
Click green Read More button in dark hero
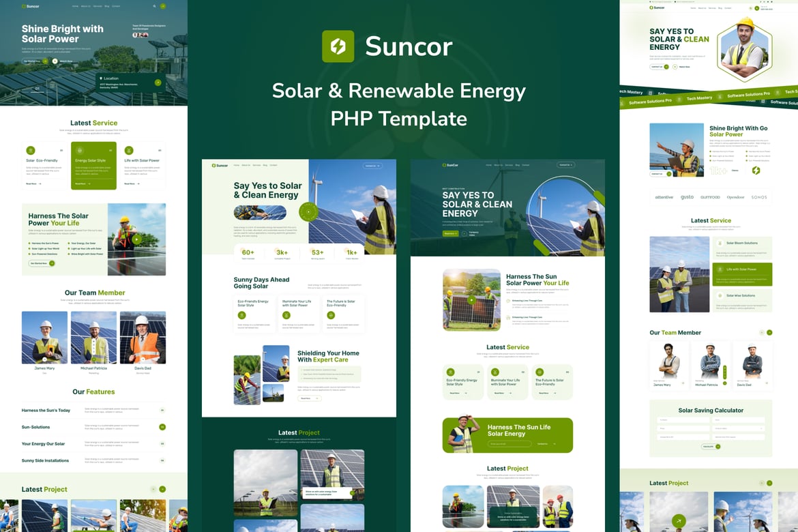(450, 234)
